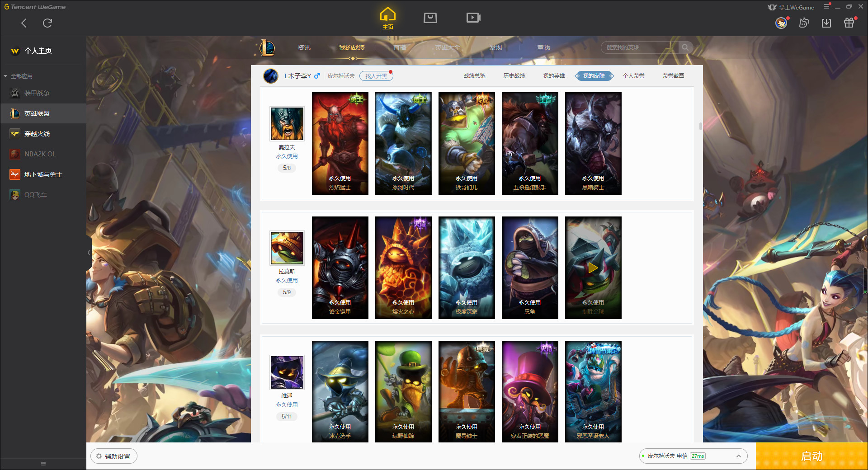
Task: Open the 冰壶选手 skin card
Action: pos(340,391)
